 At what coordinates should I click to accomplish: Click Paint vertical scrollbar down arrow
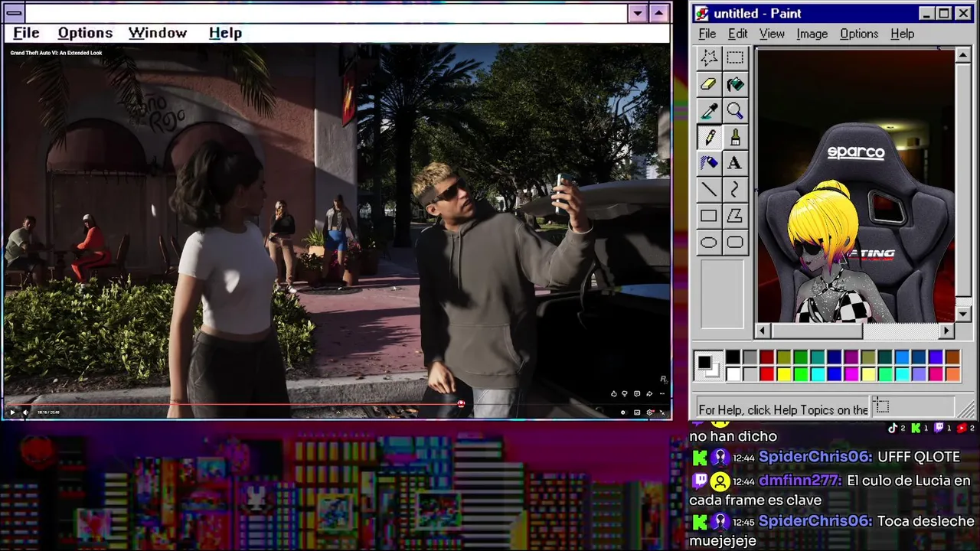pos(963,314)
